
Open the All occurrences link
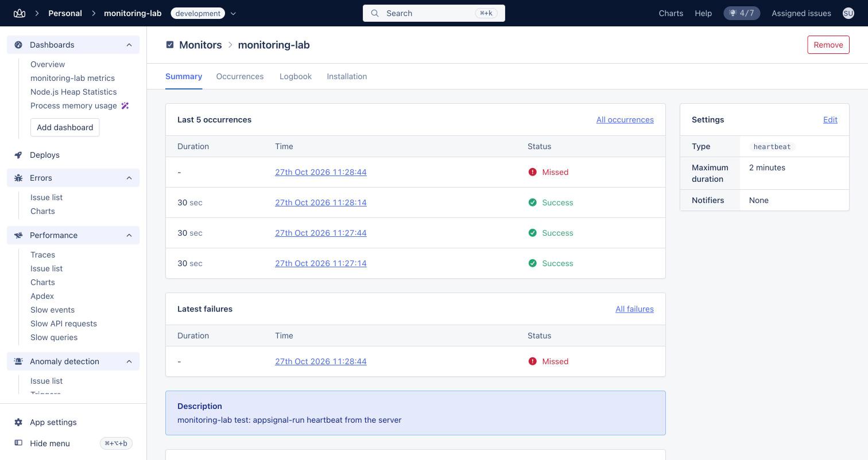click(625, 120)
